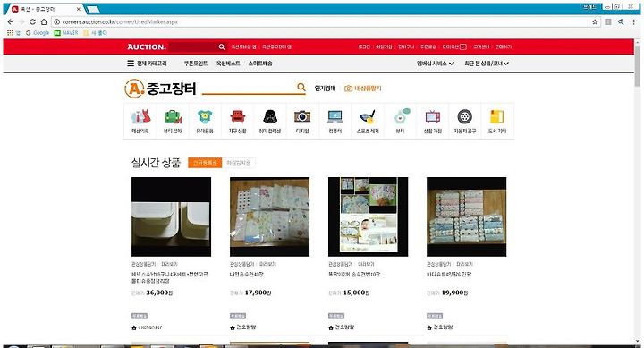The height and width of the screenshot is (348, 644).
Task: Click the orange my-item selling link
Action: pos(368,89)
